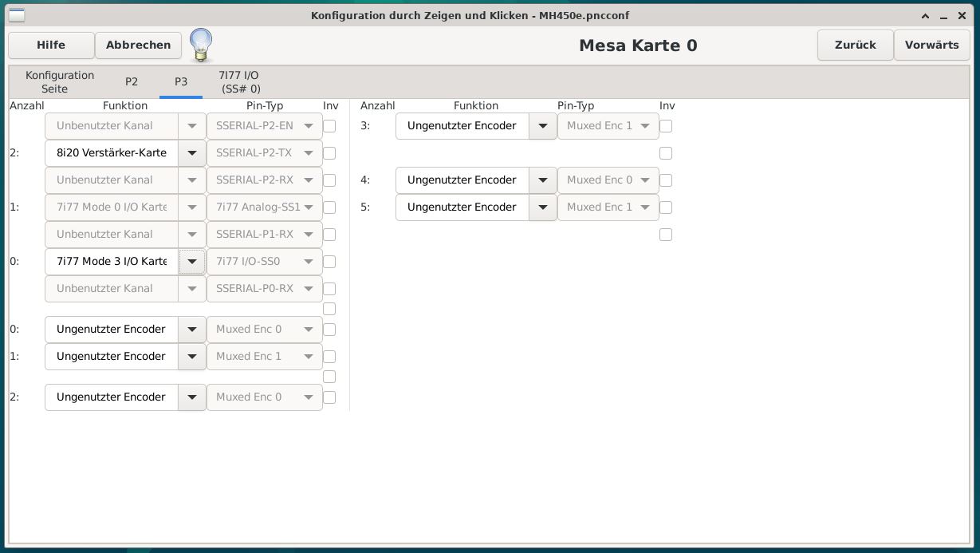The height and width of the screenshot is (553, 980).
Task: Expand function dropdown for encoder 4
Action: pos(543,180)
